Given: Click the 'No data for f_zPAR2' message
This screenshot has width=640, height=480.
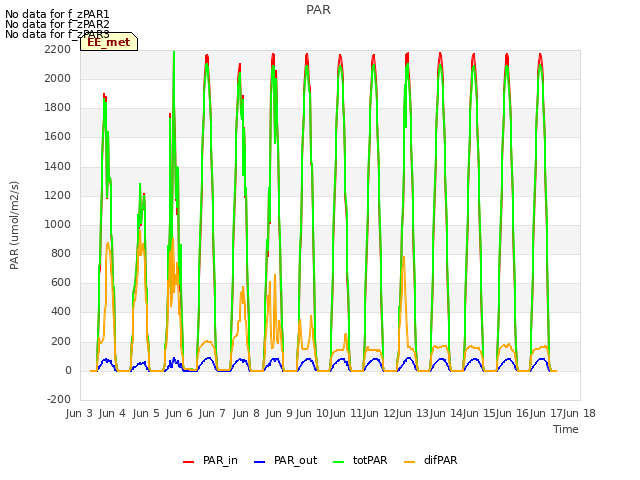Looking at the screenshot, I should [x=57, y=24].
